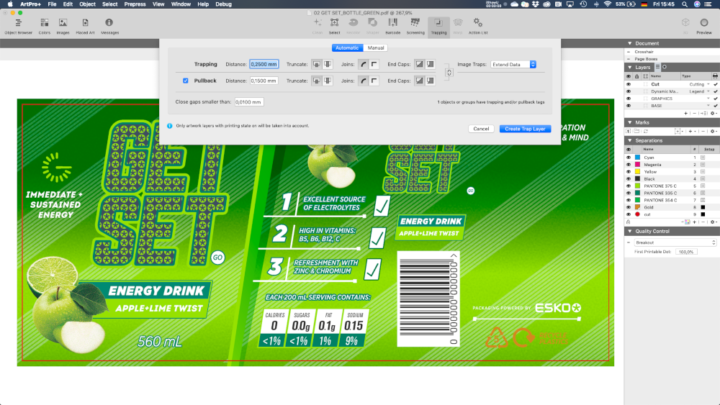This screenshot has width=720, height=405.
Task: Select the Trapping tool in toolbar
Action: point(439,23)
